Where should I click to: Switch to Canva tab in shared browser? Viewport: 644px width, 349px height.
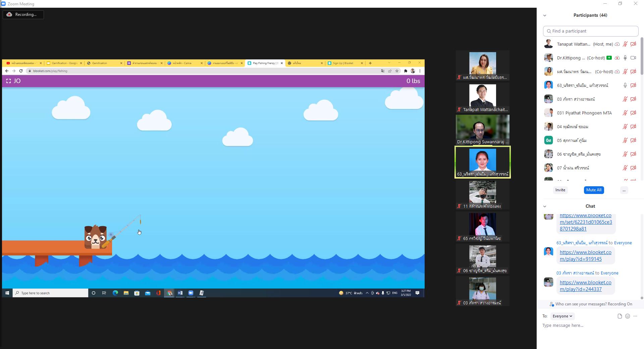(185, 63)
